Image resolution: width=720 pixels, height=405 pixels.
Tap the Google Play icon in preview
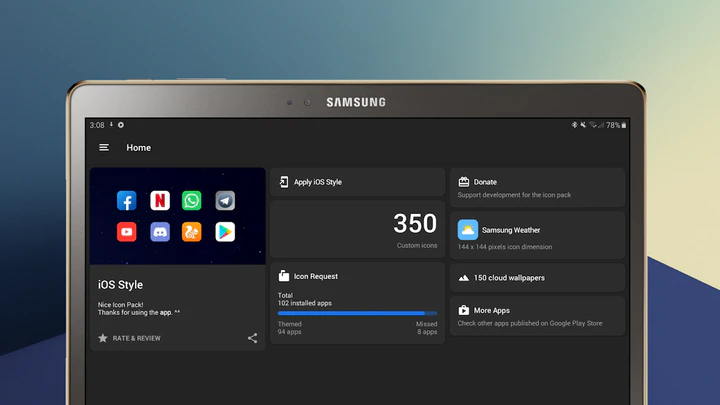[225, 232]
